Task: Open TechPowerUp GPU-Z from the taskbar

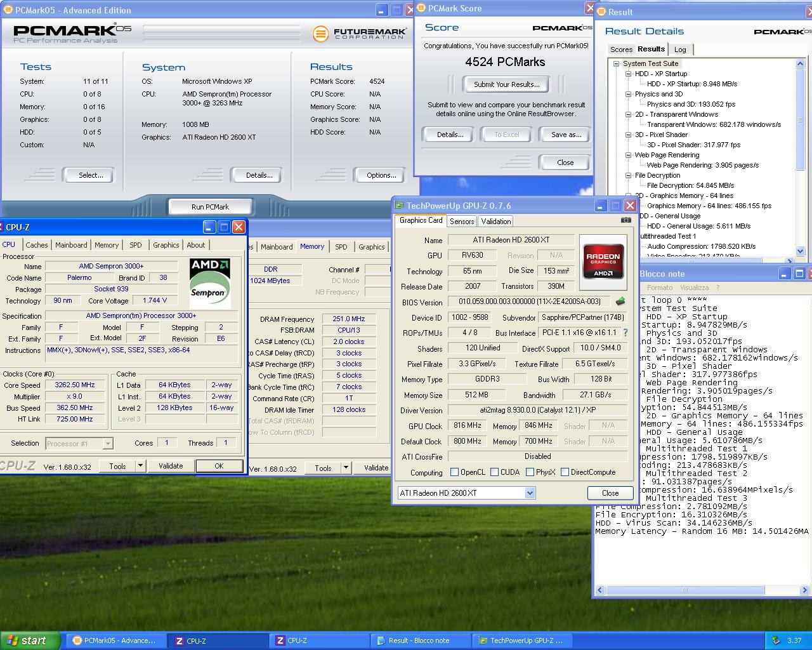Action: tap(523, 640)
